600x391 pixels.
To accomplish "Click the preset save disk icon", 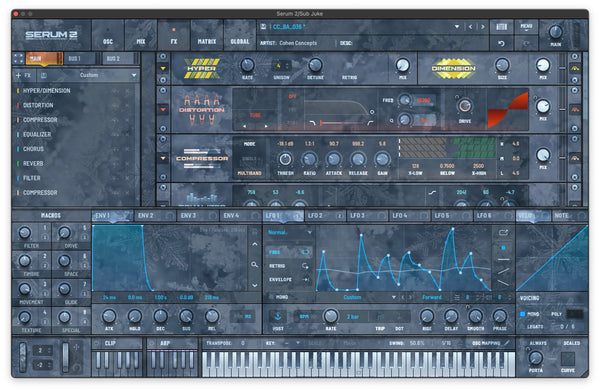I will (263, 26).
